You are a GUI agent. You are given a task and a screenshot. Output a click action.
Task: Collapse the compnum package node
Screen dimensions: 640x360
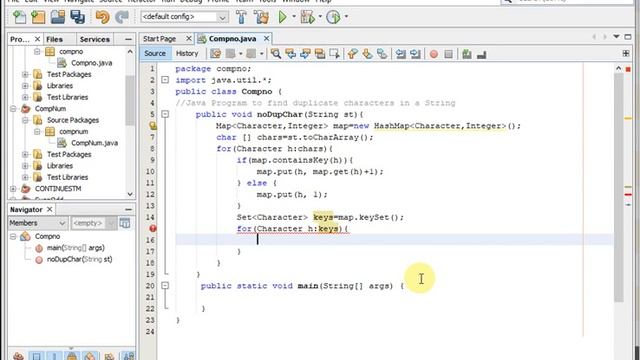pos(37,131)
